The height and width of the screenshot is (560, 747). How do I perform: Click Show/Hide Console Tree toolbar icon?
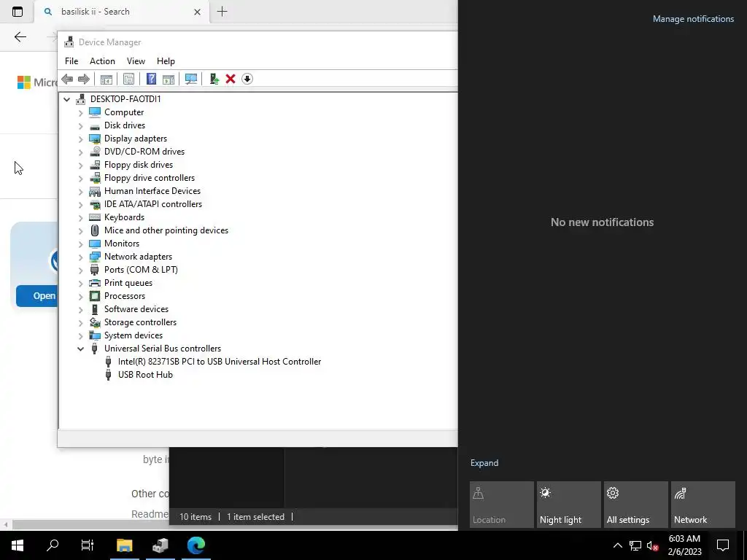pos(107,79)
